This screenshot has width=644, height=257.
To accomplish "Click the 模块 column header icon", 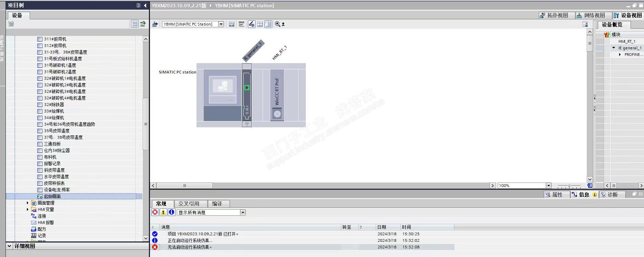I will click(607, 34).
